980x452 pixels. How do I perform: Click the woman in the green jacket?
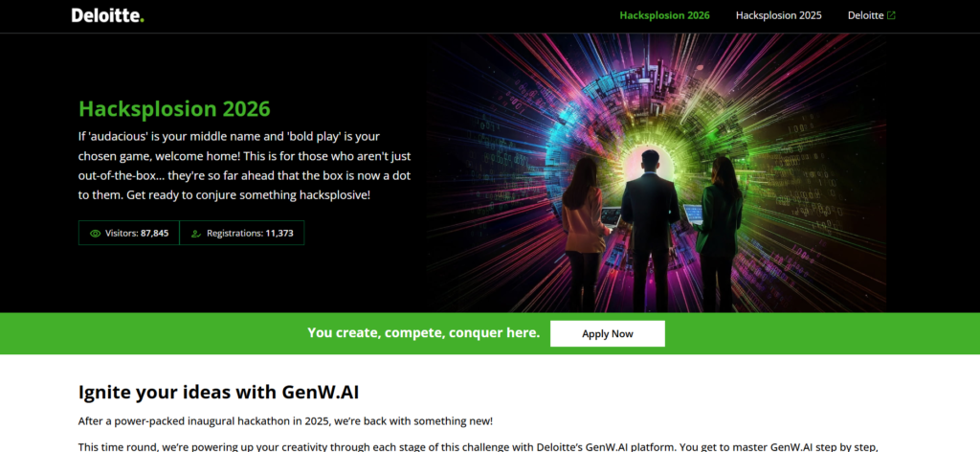pyautogui.click(x=718, y=234)
